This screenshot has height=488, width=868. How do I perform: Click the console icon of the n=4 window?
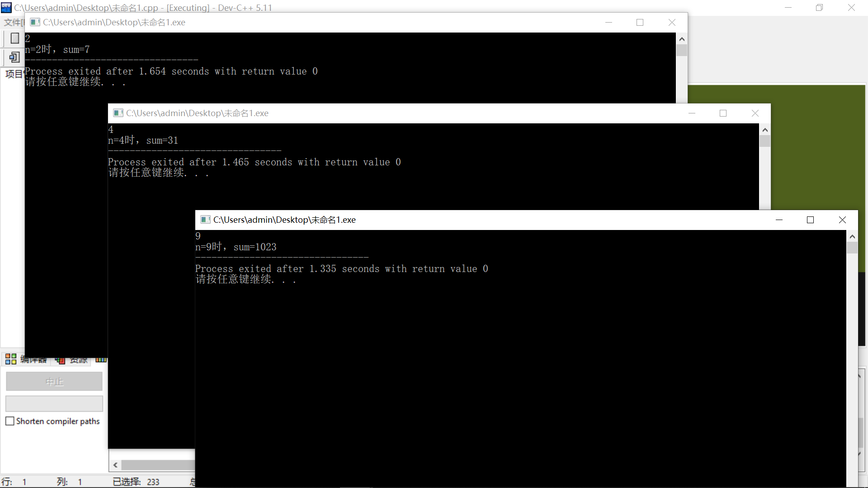[118, 113]
